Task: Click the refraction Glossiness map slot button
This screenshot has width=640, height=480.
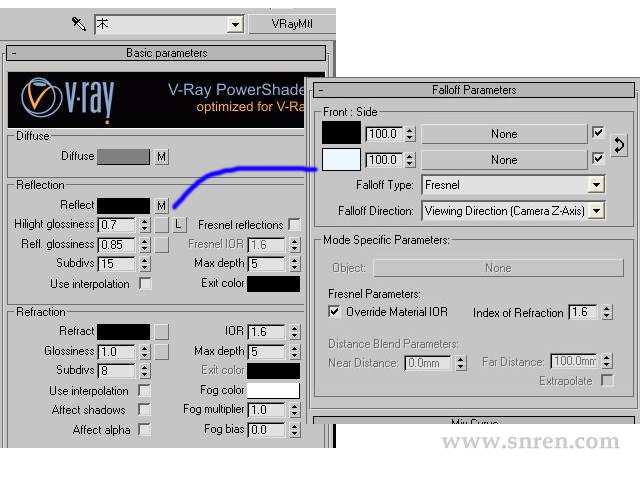Action: coord(162,351)
